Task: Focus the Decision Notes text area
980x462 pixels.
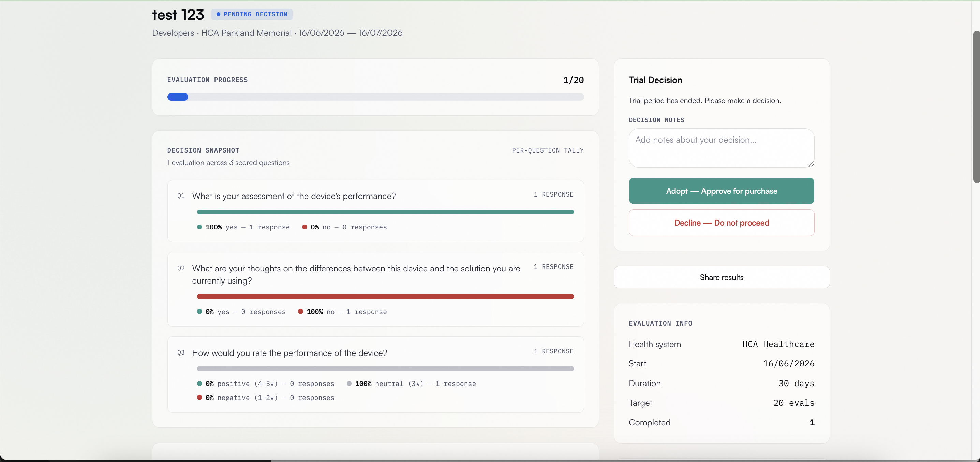Action: click(721, 148)
